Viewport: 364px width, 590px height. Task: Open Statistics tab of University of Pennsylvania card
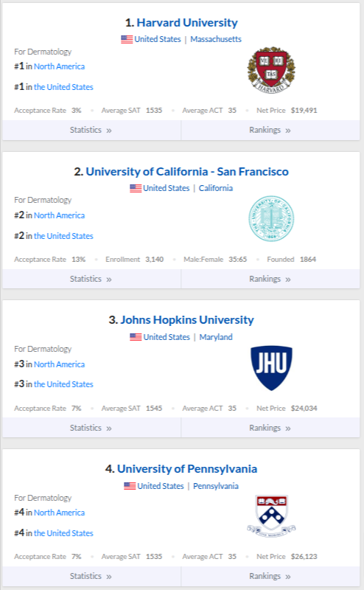[92, 576]
